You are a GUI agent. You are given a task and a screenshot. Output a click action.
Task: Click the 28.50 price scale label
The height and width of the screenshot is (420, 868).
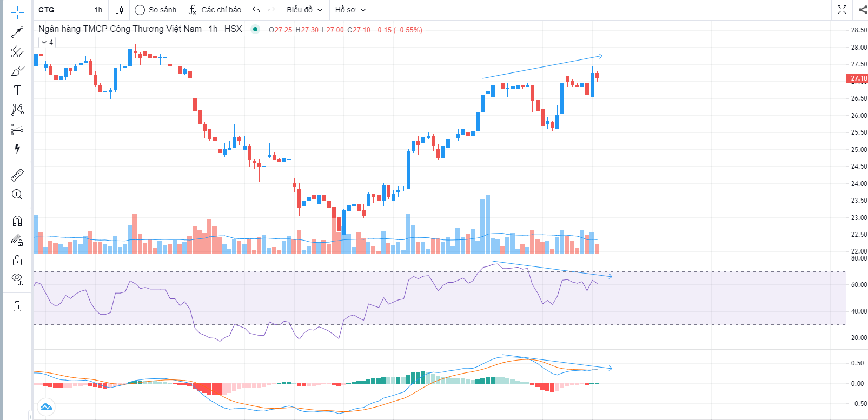coord(859,30)
